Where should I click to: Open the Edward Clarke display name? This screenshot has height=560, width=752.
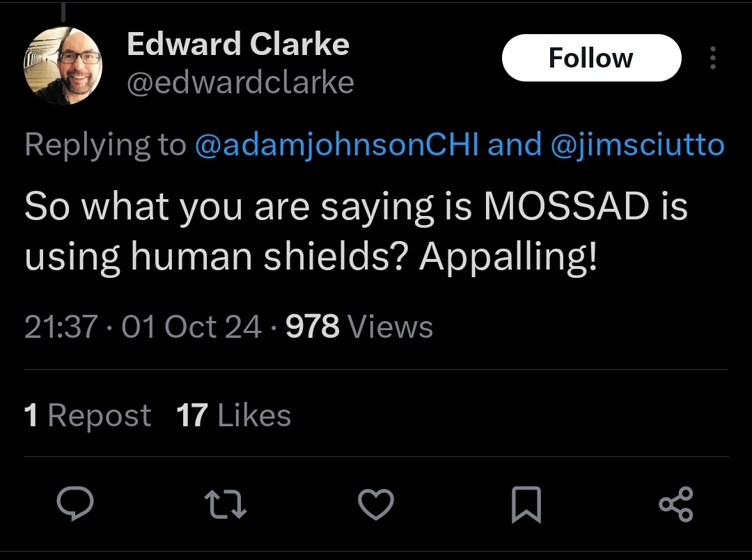click(238, 44)
